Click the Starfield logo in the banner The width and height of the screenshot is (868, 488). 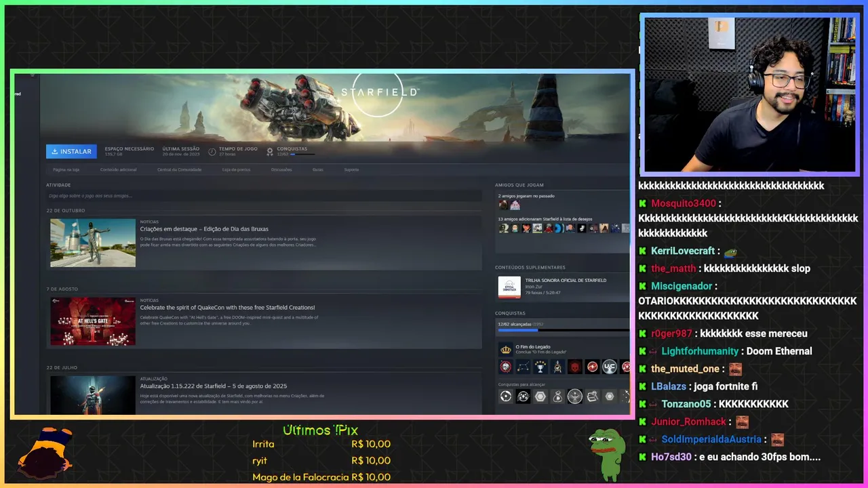[x=380, y=91]
